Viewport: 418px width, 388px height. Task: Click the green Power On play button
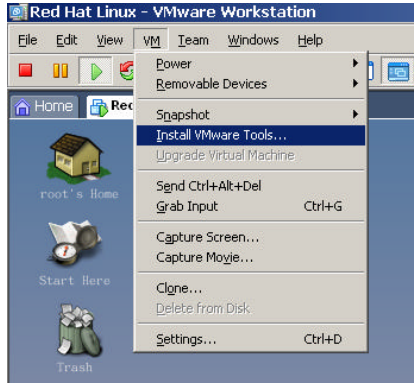(96, 71)
